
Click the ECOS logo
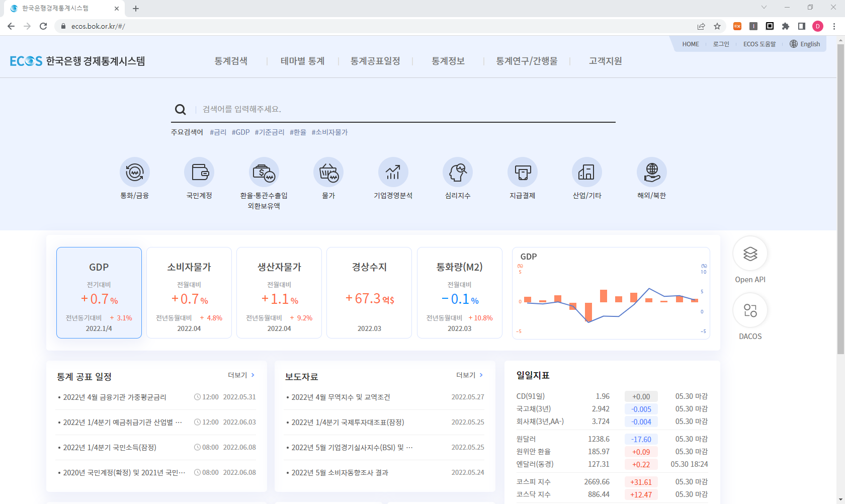click(x=77, y=61)
